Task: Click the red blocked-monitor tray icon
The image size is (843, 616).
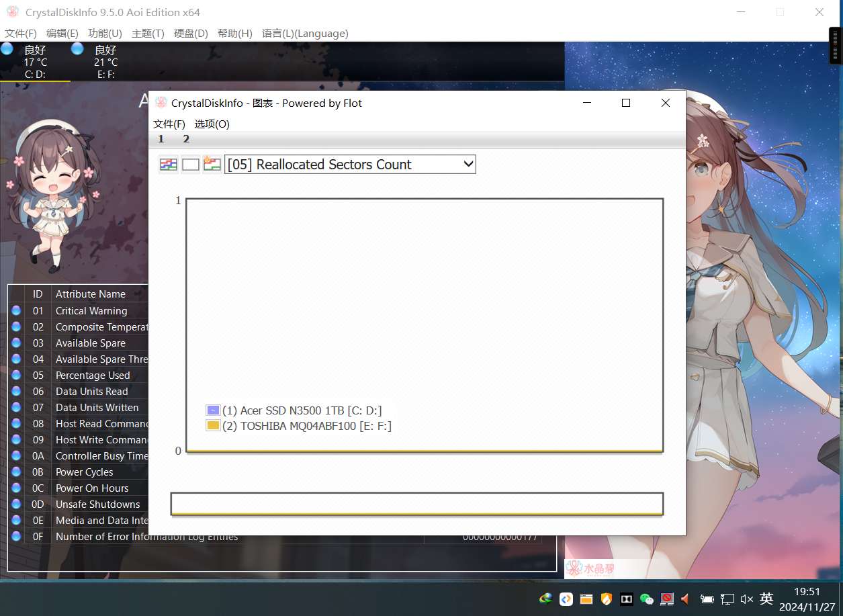Action: [x=666, y=599]
